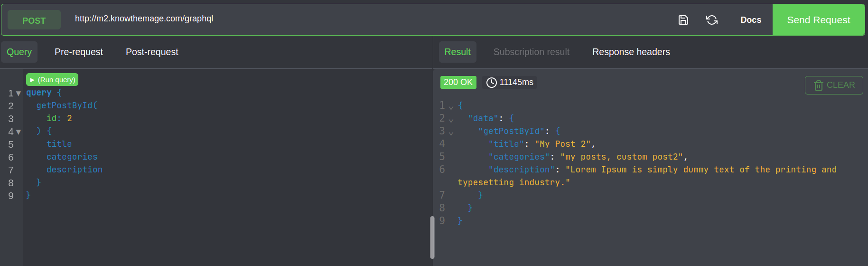Click the trash icon in the CLEAR button
This screenshot has width=868, height=266.
point(818,85)
